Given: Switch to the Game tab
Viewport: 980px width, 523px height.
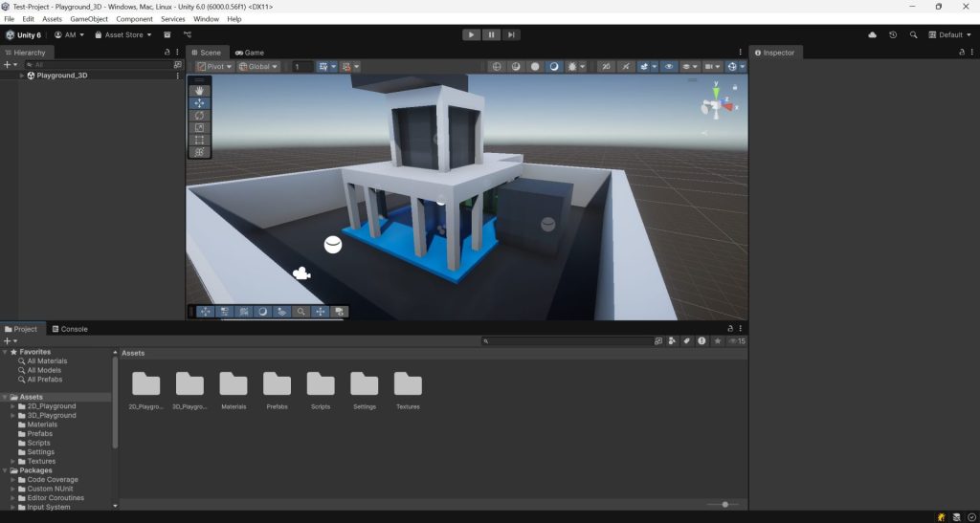Looking at the screenshot, I should click(250, 53).
